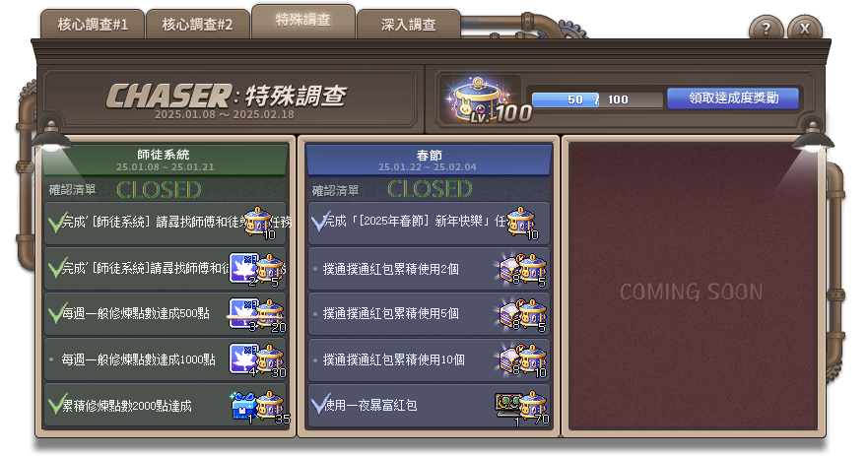Click reward box icon for 新年快樂 task
This screenshot has height=456, width=868.
[521, 223]
